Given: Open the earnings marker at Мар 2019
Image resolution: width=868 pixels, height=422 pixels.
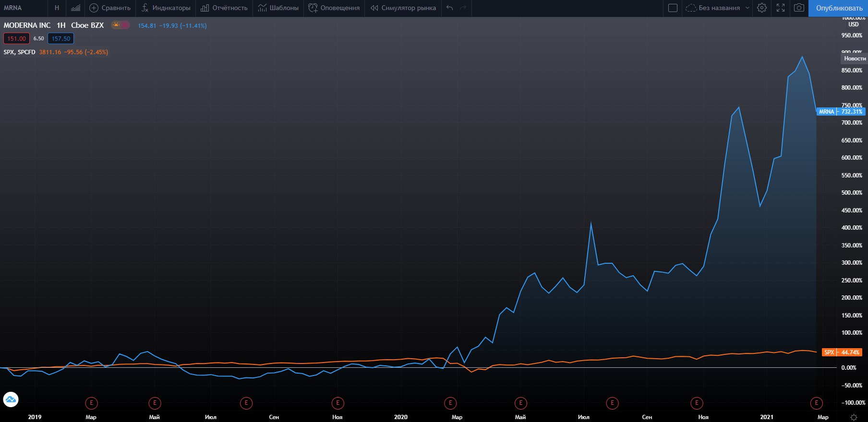Looking at the screenshot, I should coord(91,403).
